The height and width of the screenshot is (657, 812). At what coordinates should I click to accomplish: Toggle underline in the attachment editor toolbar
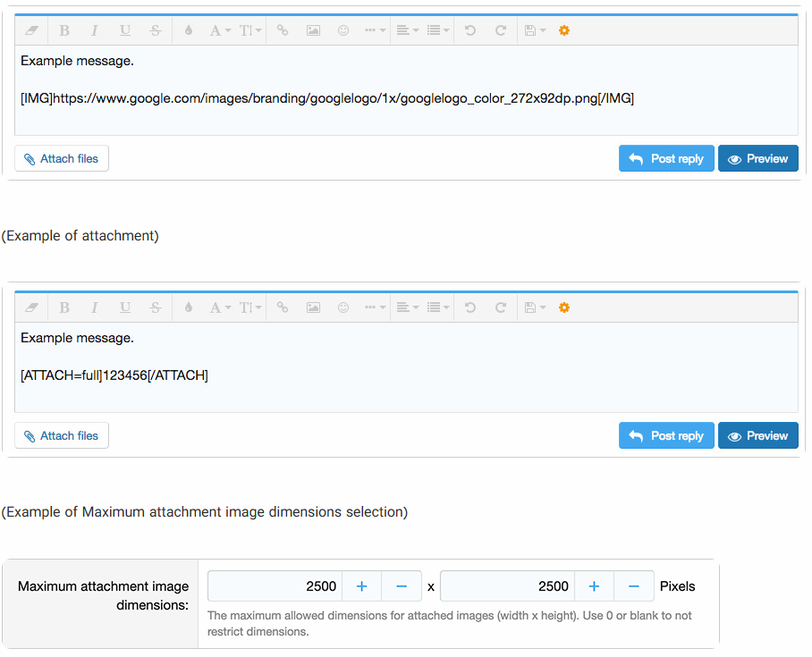click(x=125, y=307)
